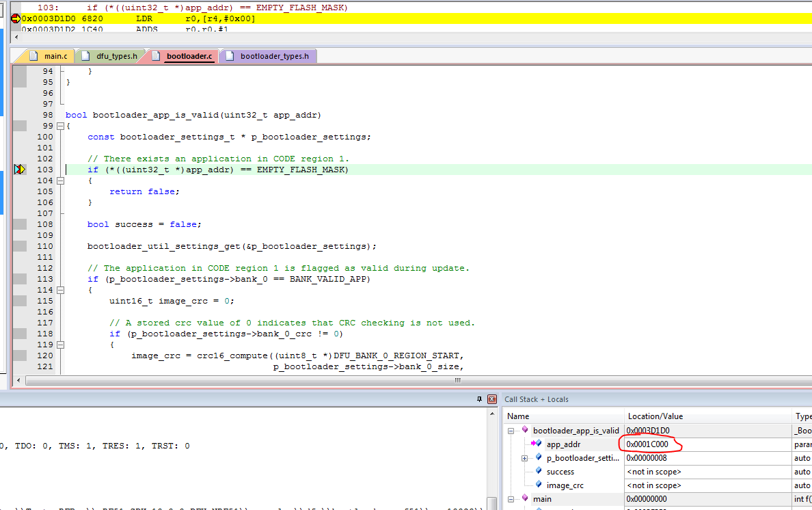Select the image_crc variable row
812x510 pixels.
coord(657,485)
